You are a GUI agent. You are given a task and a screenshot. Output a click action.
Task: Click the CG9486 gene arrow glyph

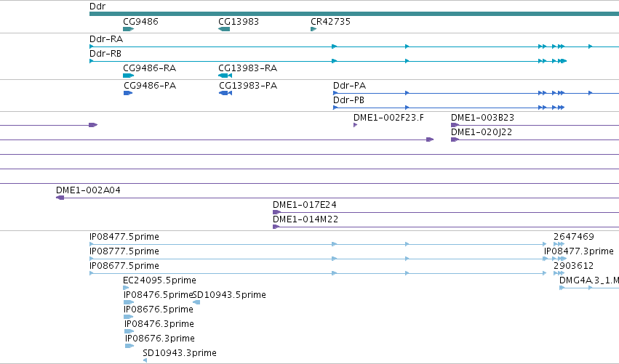128,29
